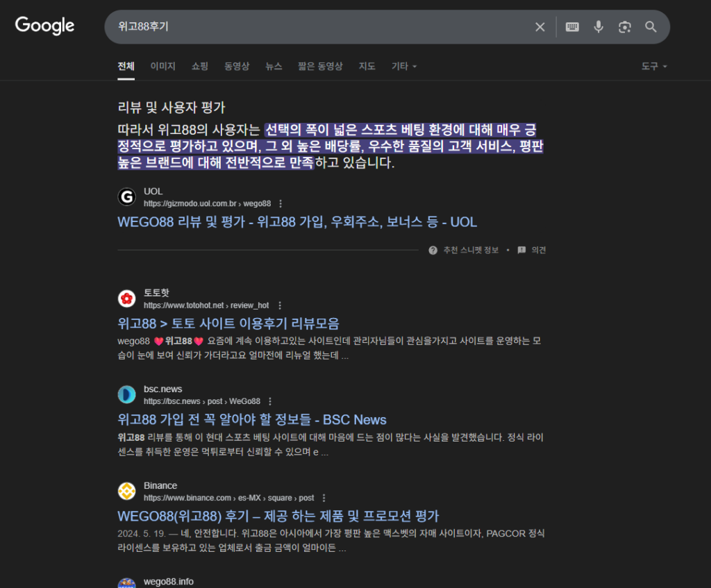Open the more options menu for UOL result
This screenshot has width=711, height=588.
click(281, 203)
